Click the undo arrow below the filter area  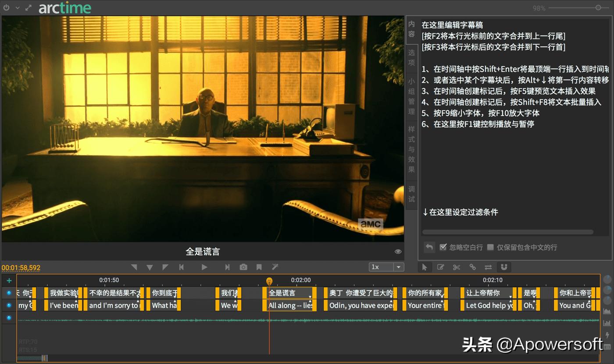tap(429, 247)
